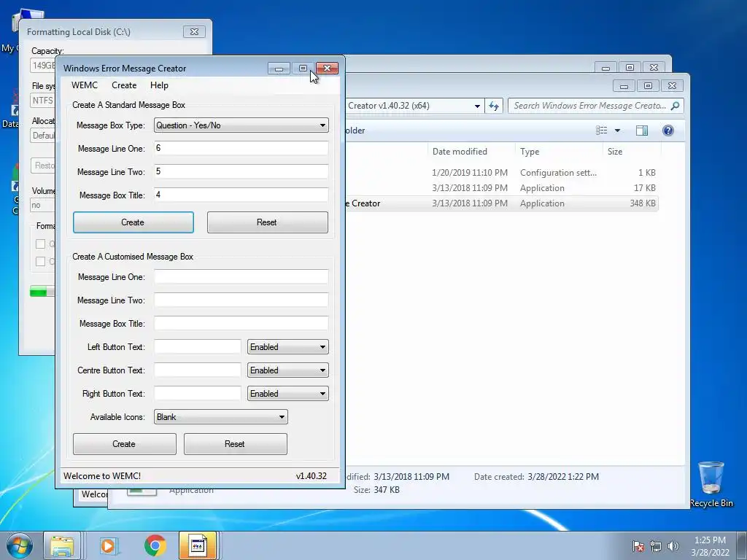This screenshot has height=560, width=747.
Task: Expand the Message Box Type dropdown
Action: [x=241, y=125]
